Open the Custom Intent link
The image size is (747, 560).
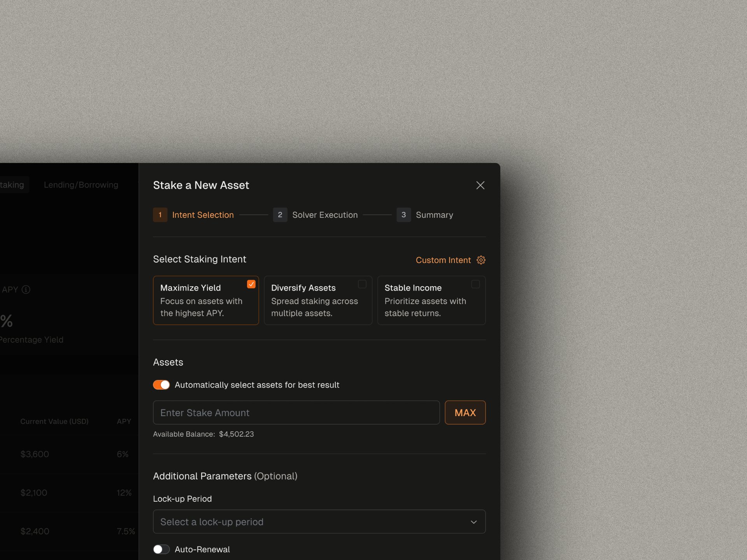coord(443,260)
